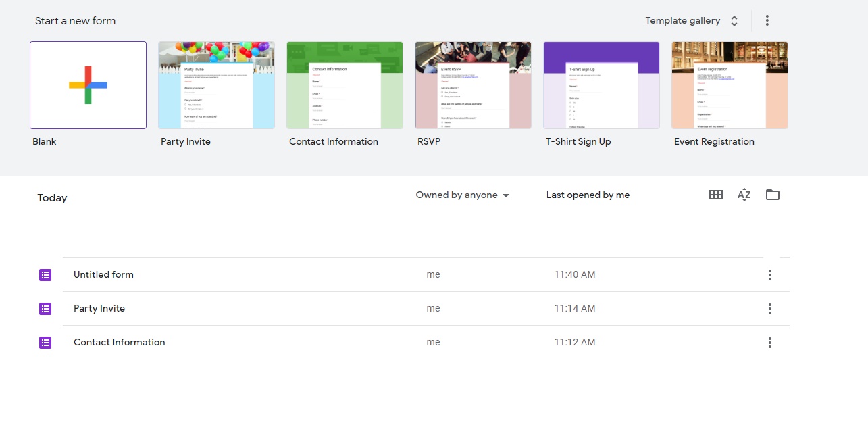This screenshot has width=868, height=444.
Task: Click the 11:14 AM timestamp
Action: 575,309
